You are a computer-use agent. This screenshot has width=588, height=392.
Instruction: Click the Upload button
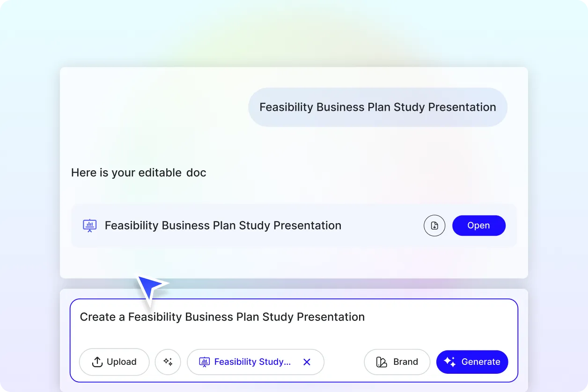pos(114,362)
